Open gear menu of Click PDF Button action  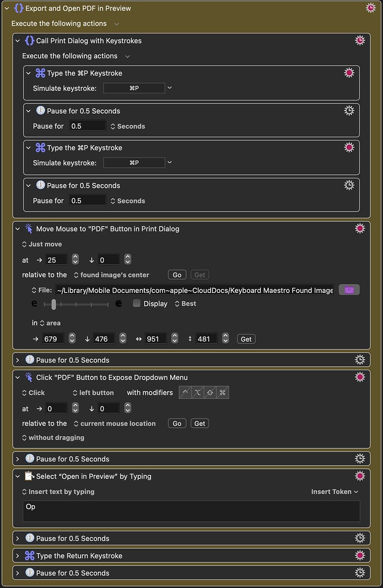(360, 377)
